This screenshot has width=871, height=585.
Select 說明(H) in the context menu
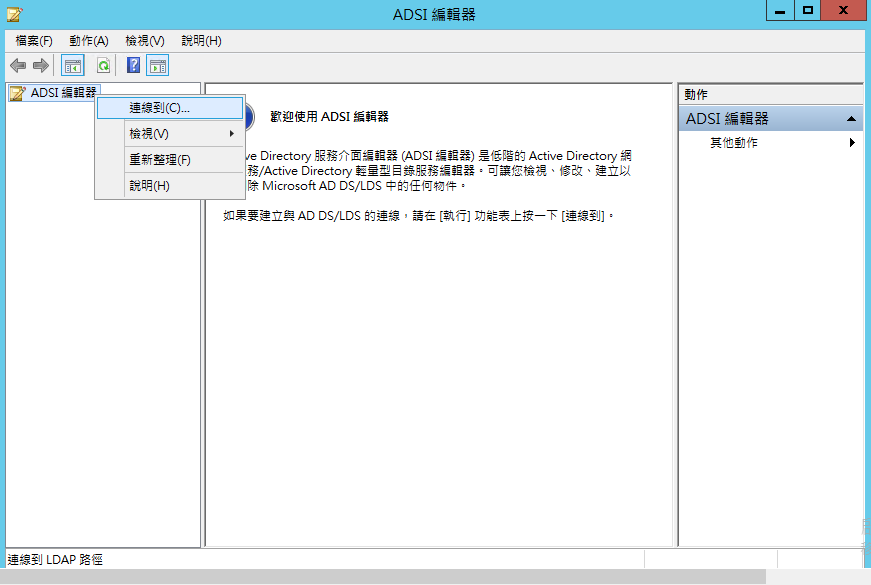click(170, 186)
